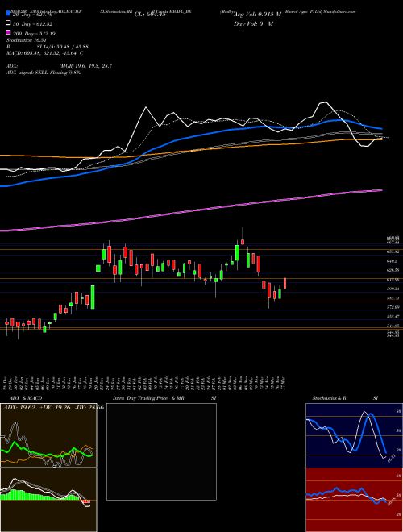Click the MACD histogram chart panel

(x=48, y=500)
